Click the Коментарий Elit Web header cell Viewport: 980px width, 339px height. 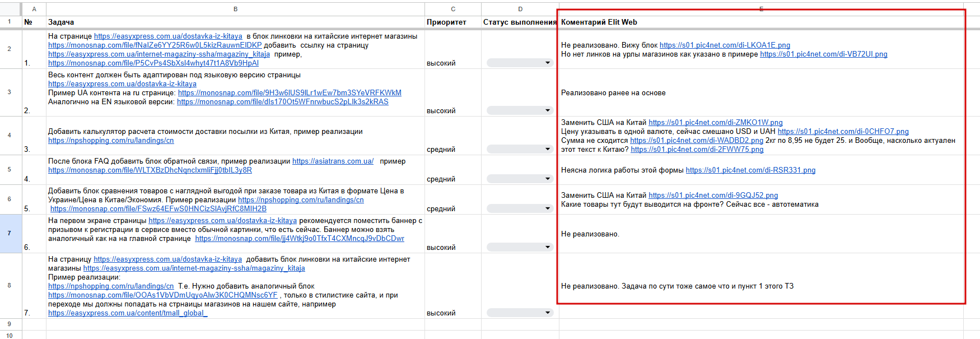coord(761,22)
